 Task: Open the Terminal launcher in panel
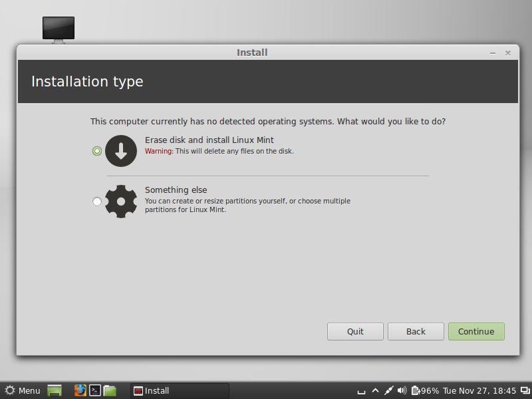pyautogui.click(x=95, y=391)
